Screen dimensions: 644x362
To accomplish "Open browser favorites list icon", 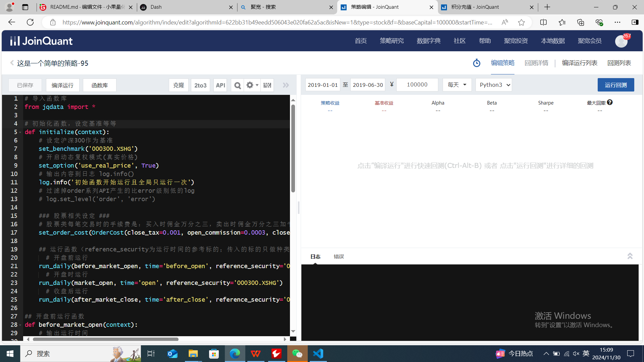I will point(562,22).
